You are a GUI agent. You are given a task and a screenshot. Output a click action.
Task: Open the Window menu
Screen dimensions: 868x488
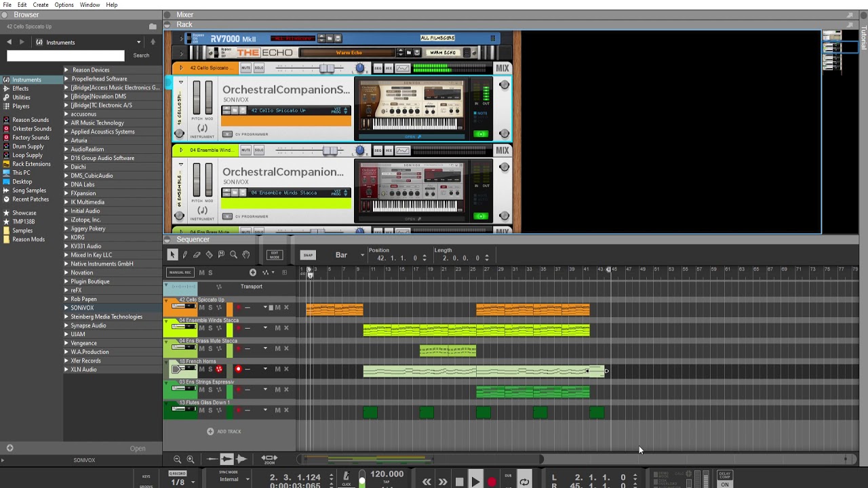tap(90, 5)
